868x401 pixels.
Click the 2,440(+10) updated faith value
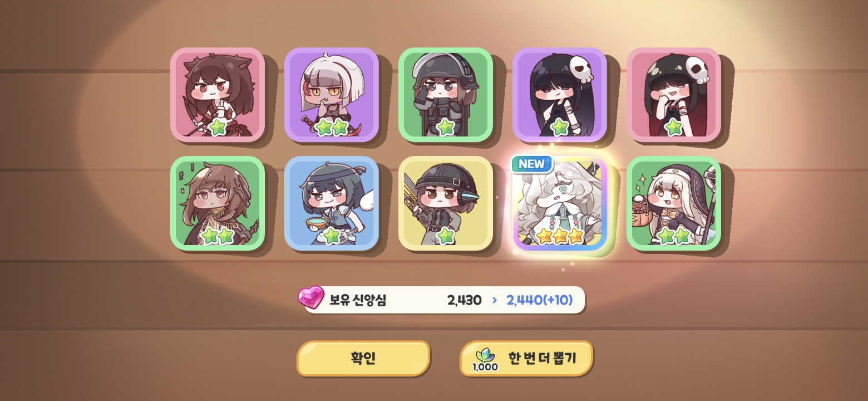tap(539, 300)
